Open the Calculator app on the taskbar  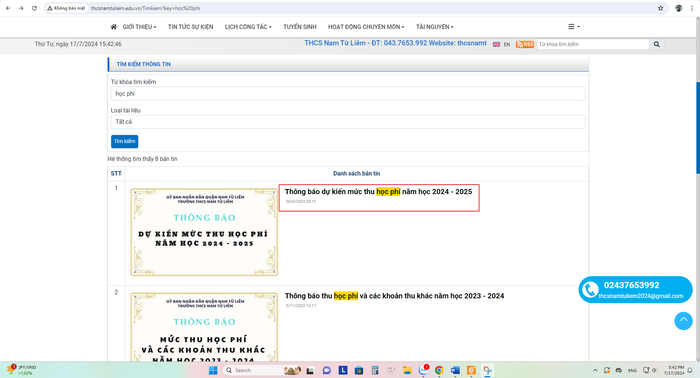pos(375,370)
